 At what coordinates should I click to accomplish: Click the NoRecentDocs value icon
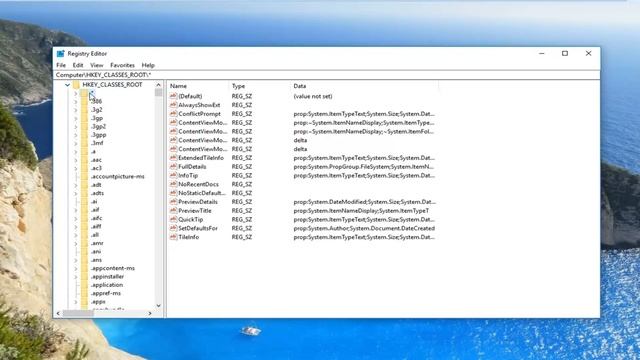coord(173,184)
